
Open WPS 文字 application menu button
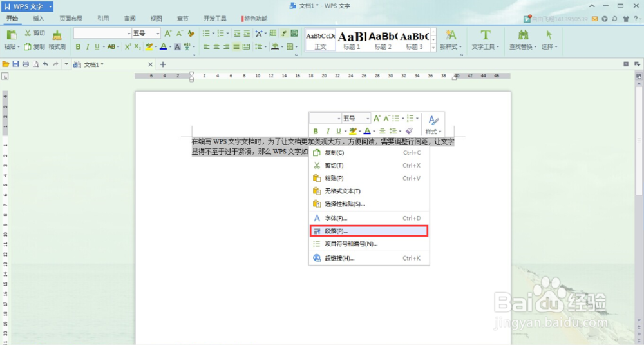pos(27,6)
